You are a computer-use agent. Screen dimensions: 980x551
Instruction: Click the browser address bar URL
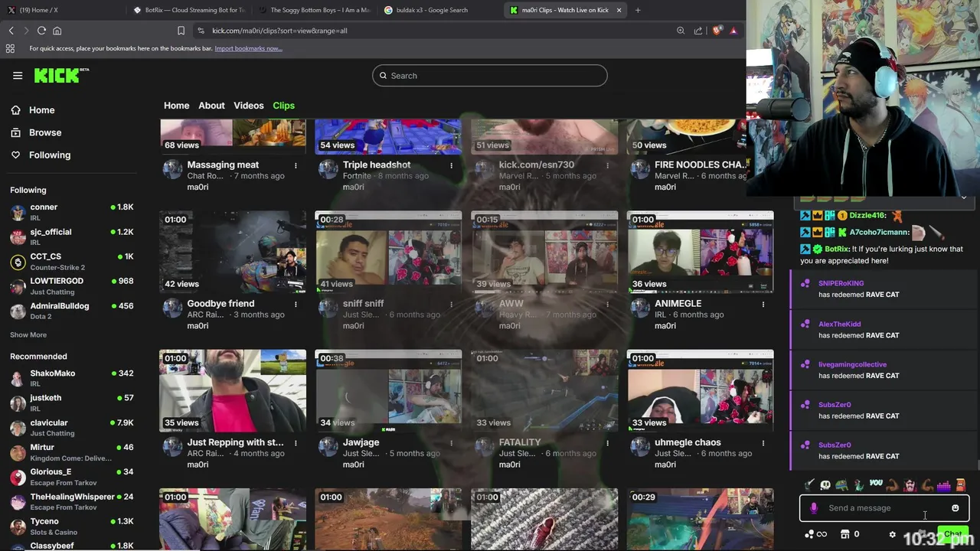pyautogui.click(x=279, y=31)
